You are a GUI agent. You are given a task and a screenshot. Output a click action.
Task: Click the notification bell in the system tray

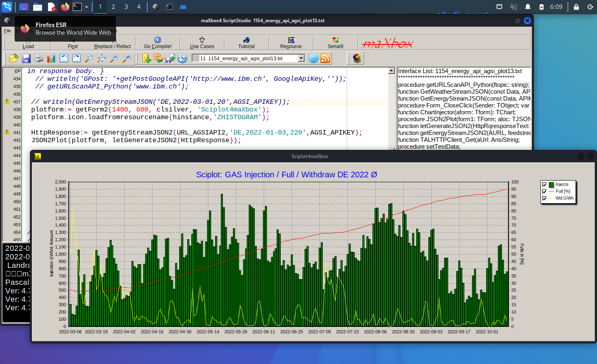(528, 7)
